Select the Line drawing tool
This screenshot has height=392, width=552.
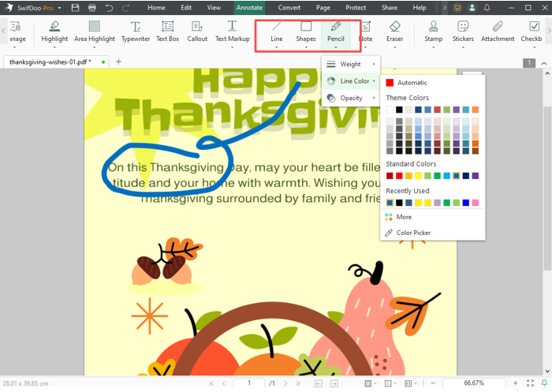pos(276,32)
